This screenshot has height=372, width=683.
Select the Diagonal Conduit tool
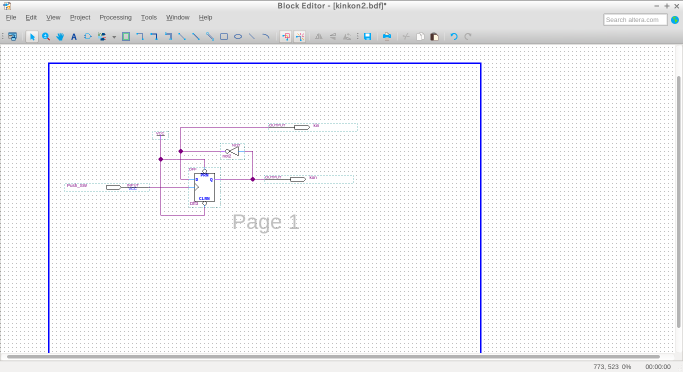pos(210,37)
